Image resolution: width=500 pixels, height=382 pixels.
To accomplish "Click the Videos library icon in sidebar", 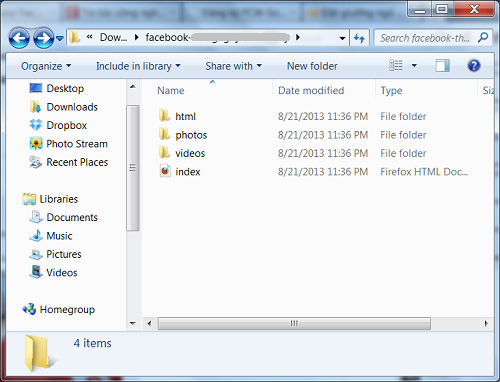I will (36, 272).
